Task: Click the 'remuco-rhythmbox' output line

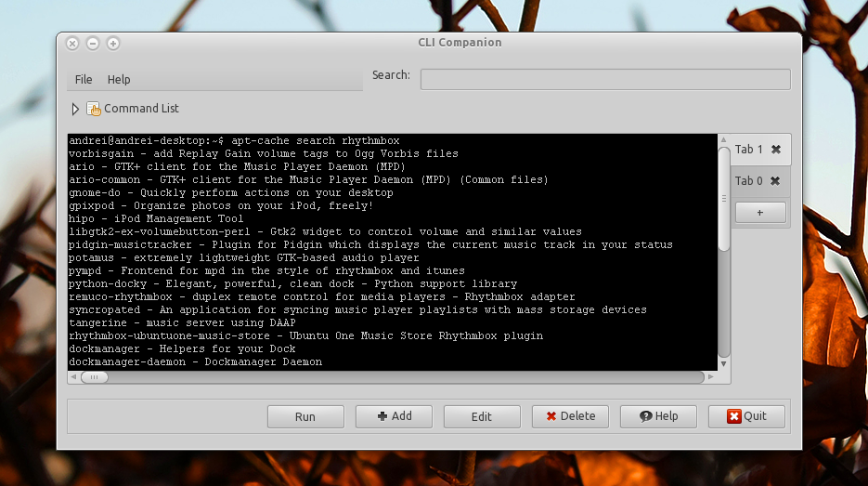Action: [x=321, y=297]
